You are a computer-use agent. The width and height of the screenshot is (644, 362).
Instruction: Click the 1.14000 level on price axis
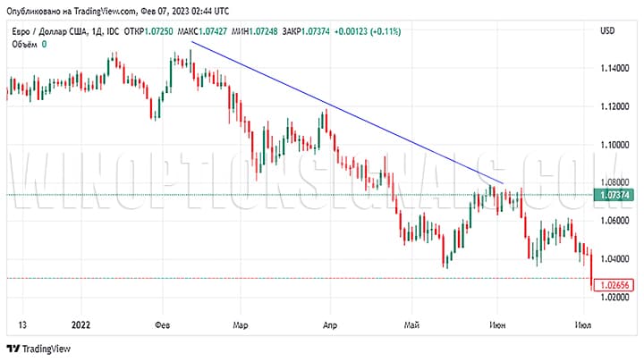click(615, 69)
